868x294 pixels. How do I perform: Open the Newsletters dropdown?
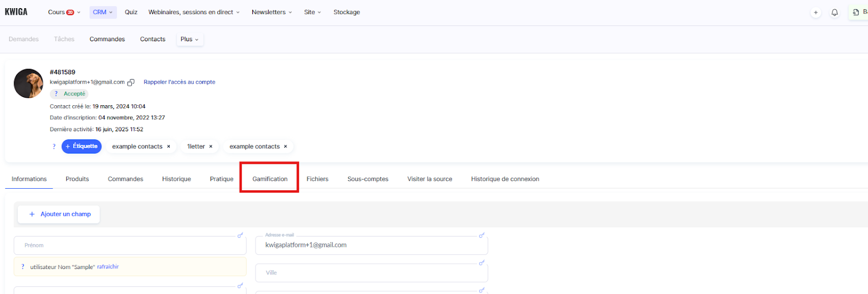(x=271, y=12)
